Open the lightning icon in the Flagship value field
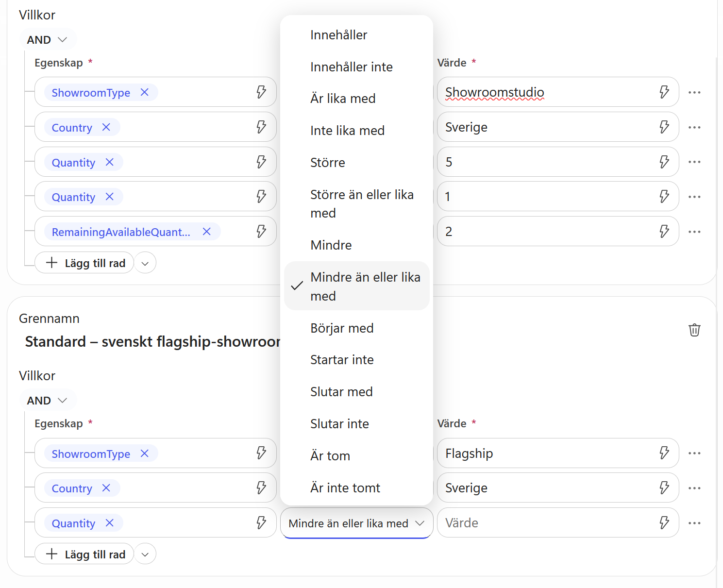723x588 pixels. click(664, 453)
